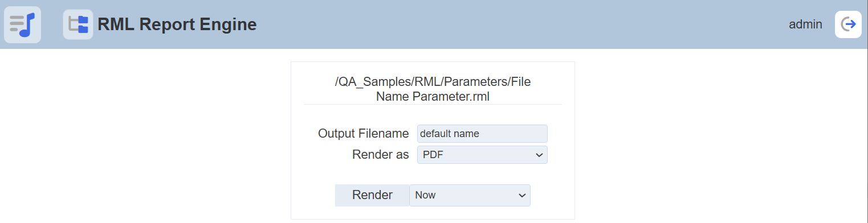Focus the Output Filename text field
Image resolution: width=868 pixels, height=223 pixels.
click(482, 134)
